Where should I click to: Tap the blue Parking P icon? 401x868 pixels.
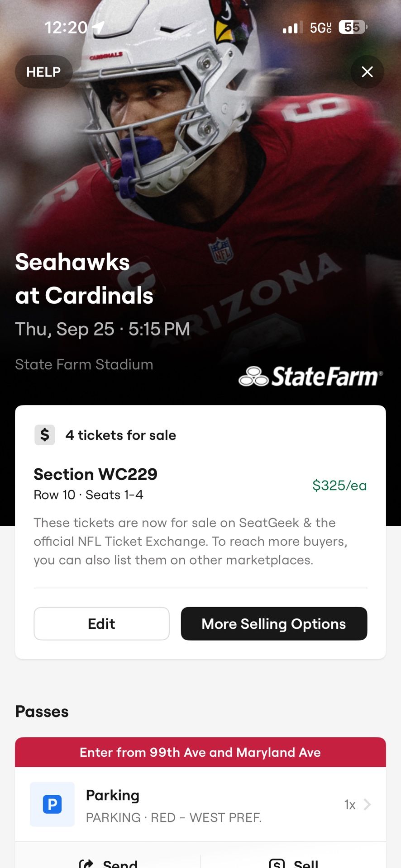(52, 804)
